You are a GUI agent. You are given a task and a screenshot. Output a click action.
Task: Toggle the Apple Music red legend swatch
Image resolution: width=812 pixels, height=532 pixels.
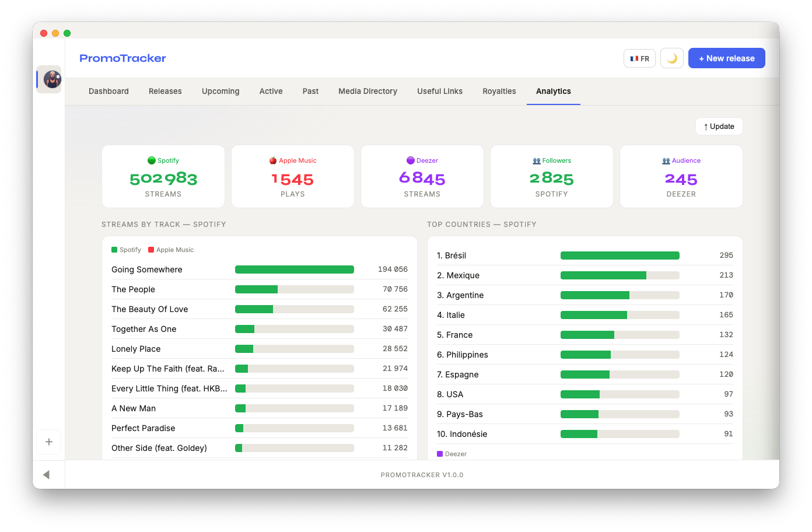point(151,250)
